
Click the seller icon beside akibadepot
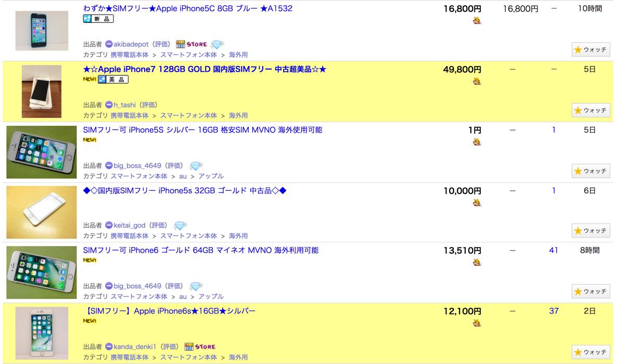pos(109,44)
